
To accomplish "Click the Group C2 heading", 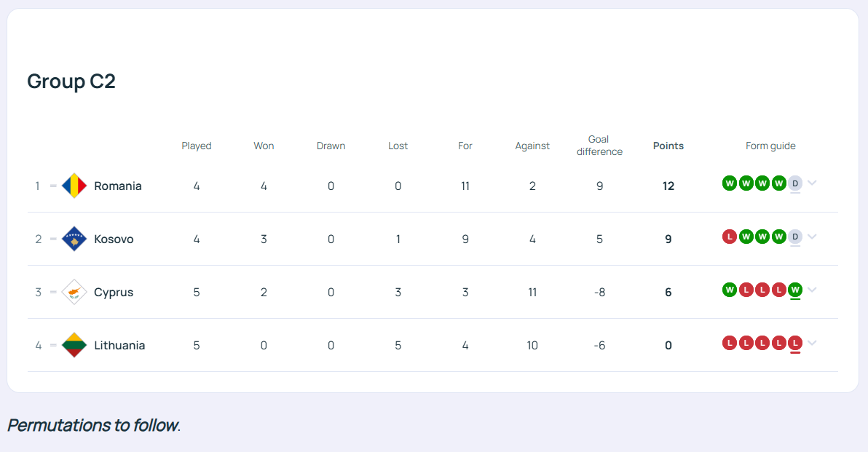I will (x=71, y=82).
